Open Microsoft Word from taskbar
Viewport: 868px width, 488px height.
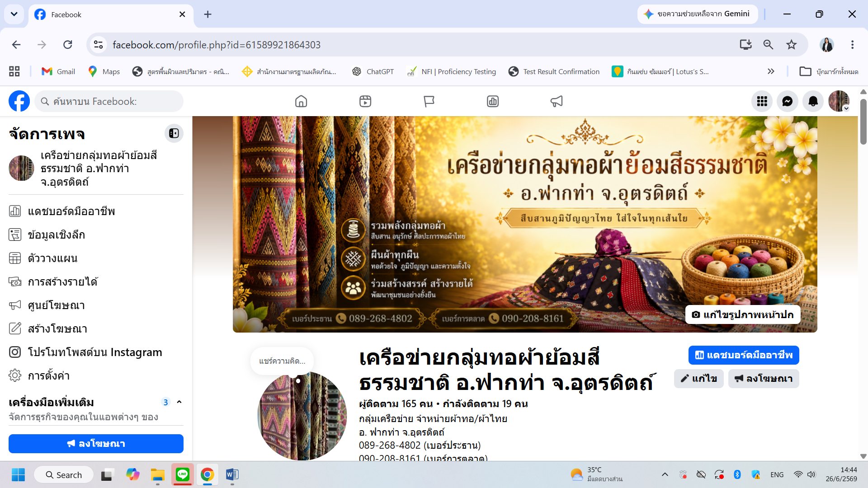click(x=232, y=474)
